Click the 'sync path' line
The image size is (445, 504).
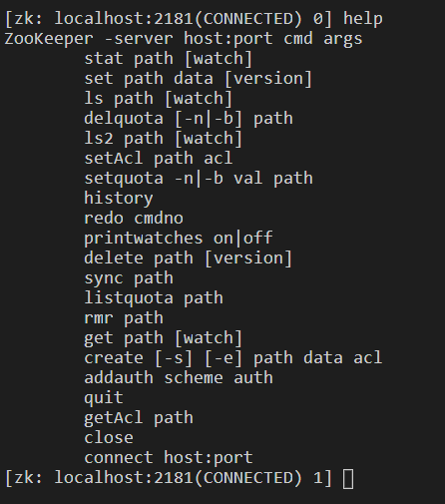point(129,278)
